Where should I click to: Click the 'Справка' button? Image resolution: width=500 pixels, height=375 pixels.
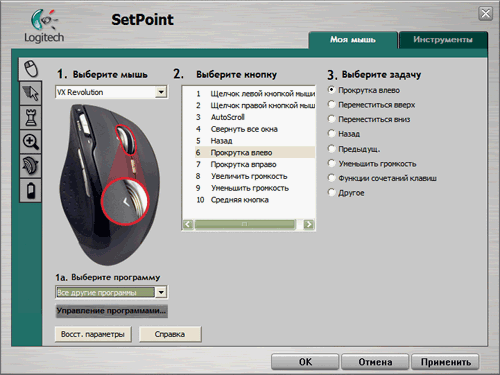click(170, 334)
